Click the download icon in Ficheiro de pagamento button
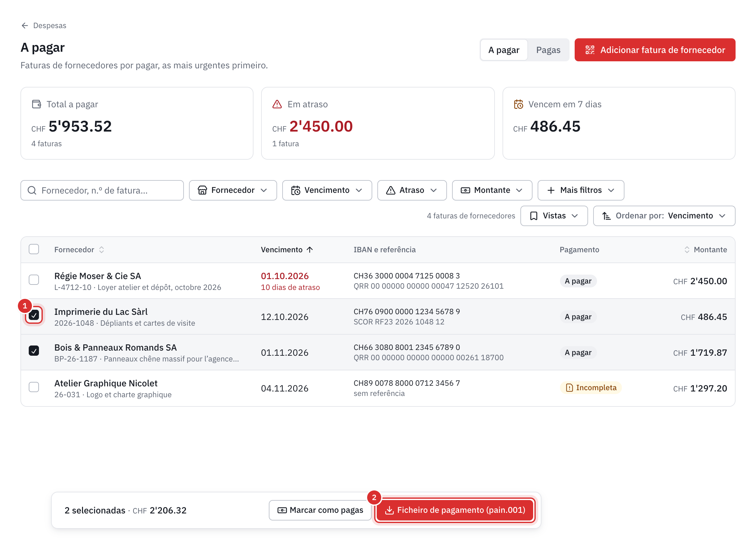The height and width of the screenshot is (539, 756). [x=389, y=510]
